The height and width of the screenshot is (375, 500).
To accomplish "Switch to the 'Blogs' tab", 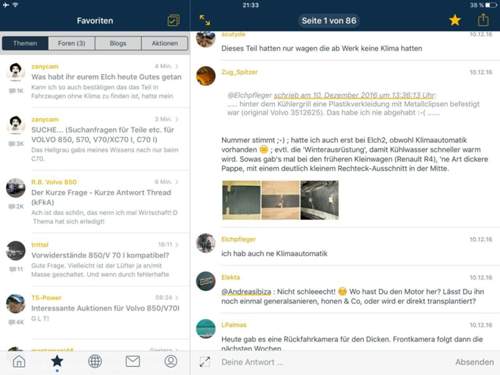I will 118,43.
